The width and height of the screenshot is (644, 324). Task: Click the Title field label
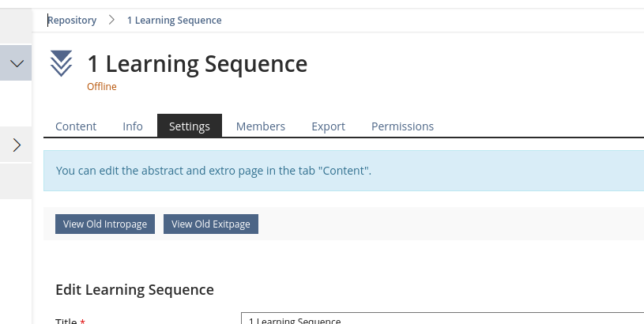pyautogui.click(x=66, y=320)
